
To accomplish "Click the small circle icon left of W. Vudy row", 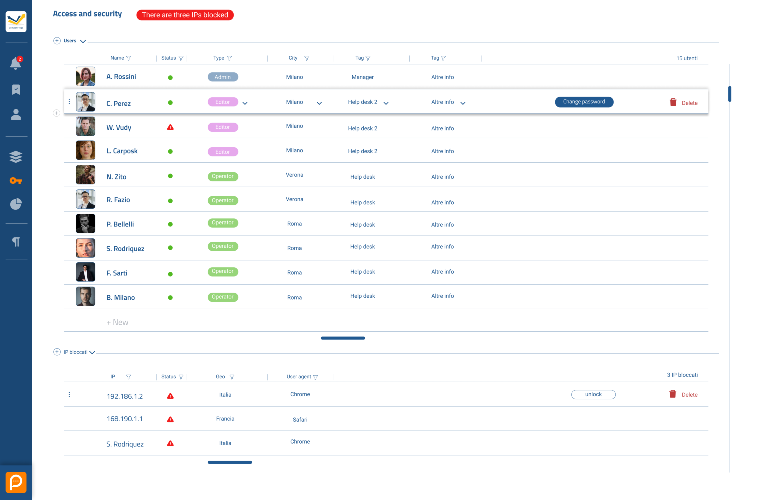I will pos(56,113).
